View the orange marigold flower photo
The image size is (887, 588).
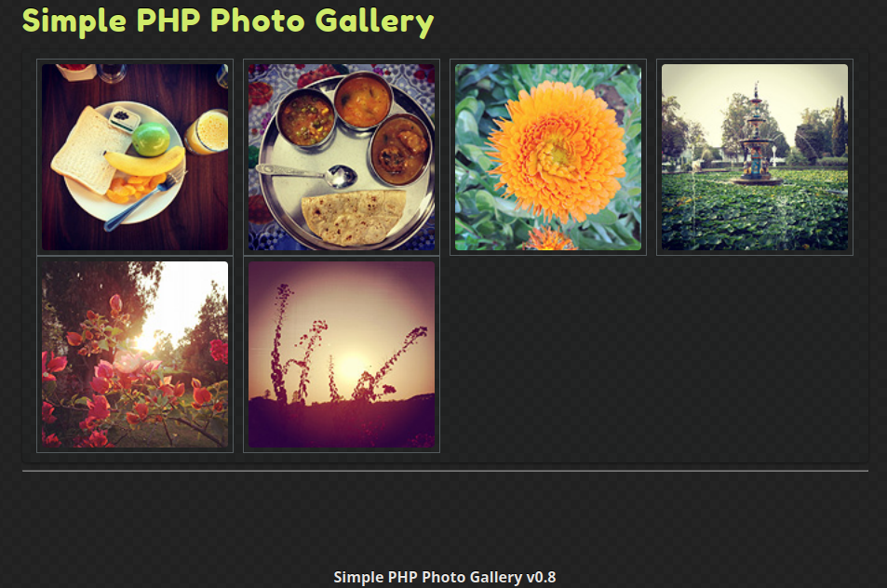pyautogui.click(x=548, y=157)
